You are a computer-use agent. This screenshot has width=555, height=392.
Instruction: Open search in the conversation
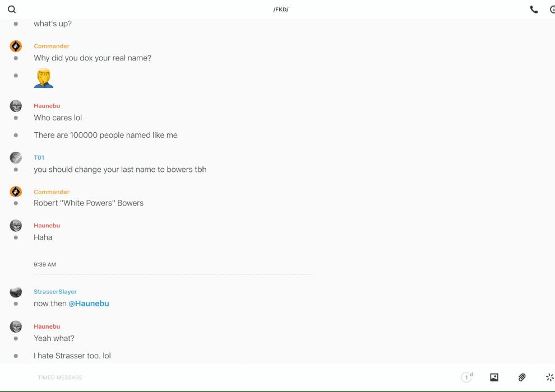[12, 10]
